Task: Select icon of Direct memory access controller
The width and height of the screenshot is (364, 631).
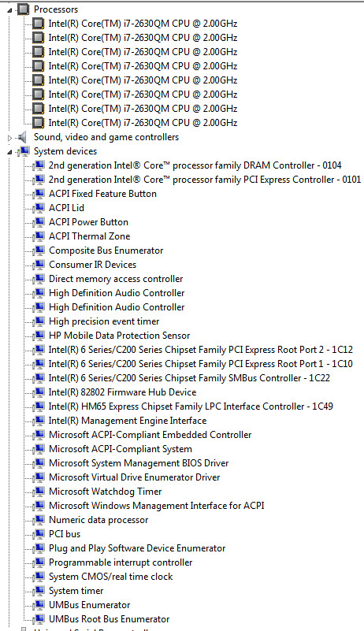Action: 39,279
